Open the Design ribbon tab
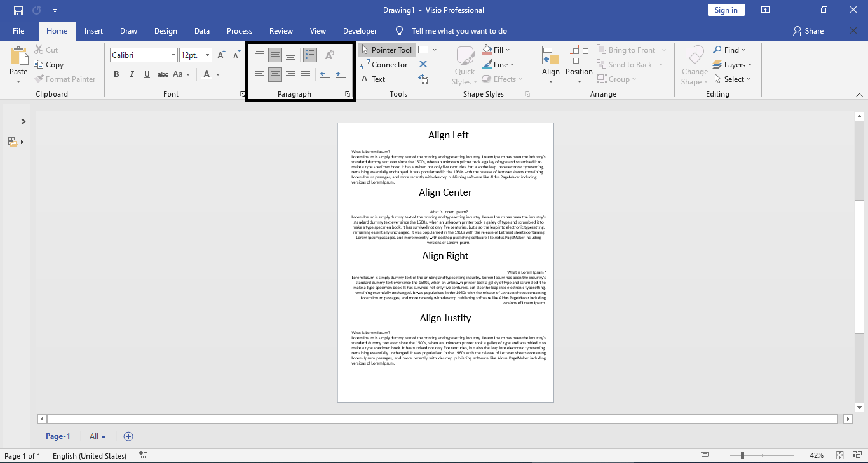The height and width of the screenshot is (463, 868). [x=165, y=30]
